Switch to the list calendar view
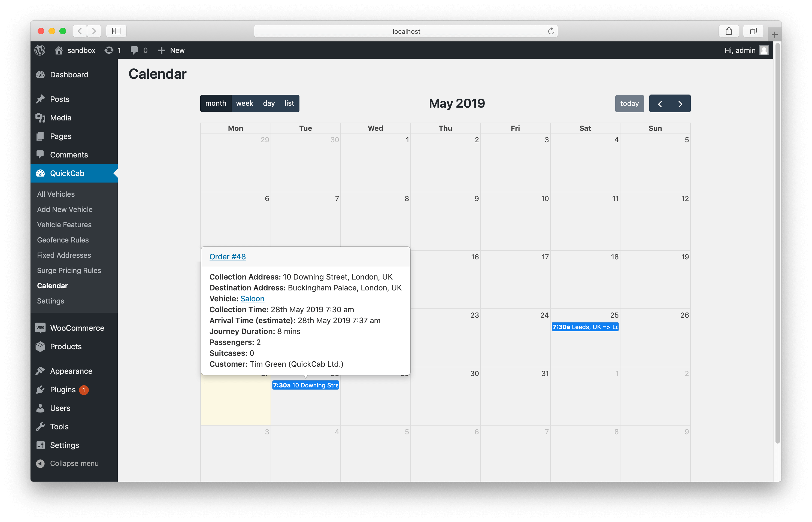The width and height of the screenshot is (812, 522). pyautogui.click(x=289, y=103)
